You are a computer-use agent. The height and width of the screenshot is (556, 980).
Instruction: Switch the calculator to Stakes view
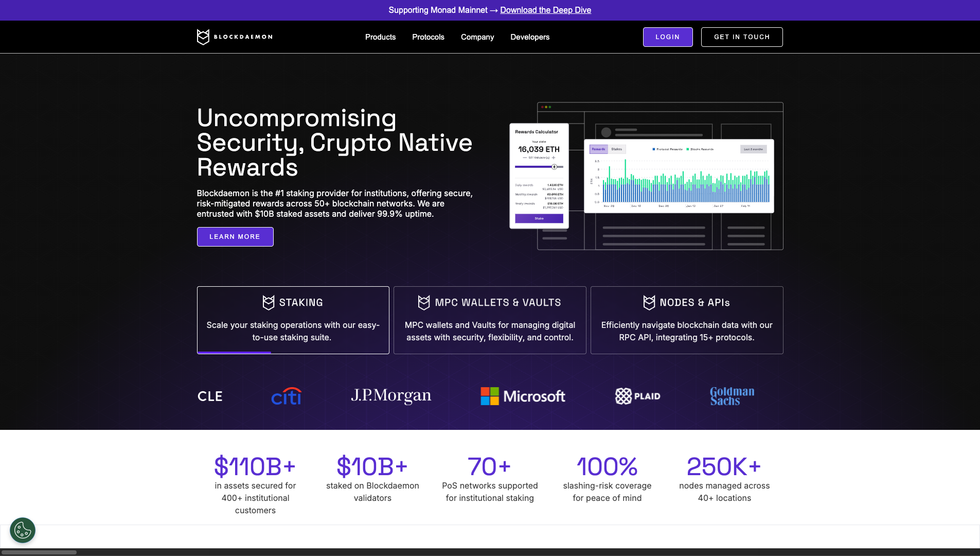(x=616, y=149)
